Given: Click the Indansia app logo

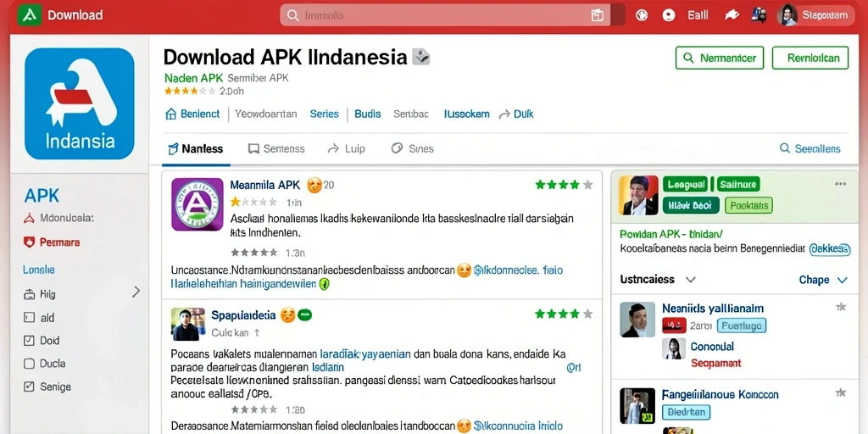Looking at the screenshot, I should point(79,103).
